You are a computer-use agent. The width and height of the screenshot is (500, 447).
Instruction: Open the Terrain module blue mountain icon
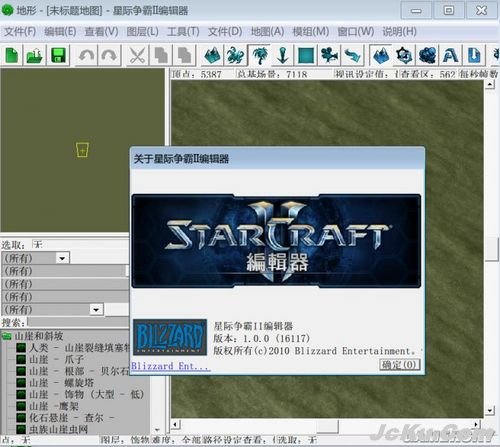click(x=381, y=55)
